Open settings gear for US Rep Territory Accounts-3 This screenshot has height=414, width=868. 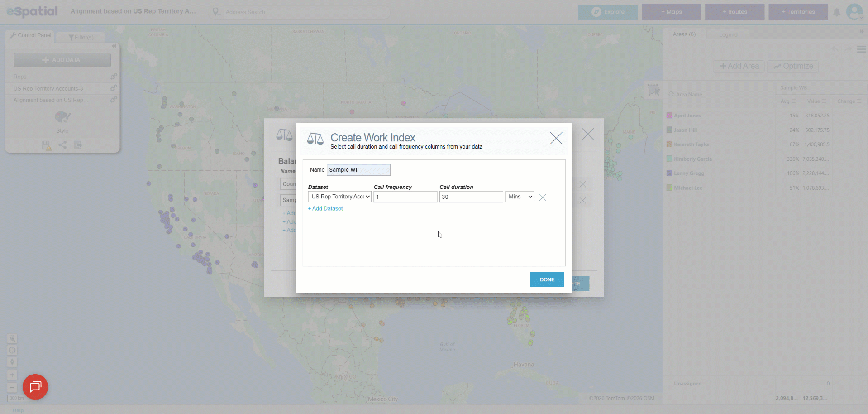coord(114,88)
